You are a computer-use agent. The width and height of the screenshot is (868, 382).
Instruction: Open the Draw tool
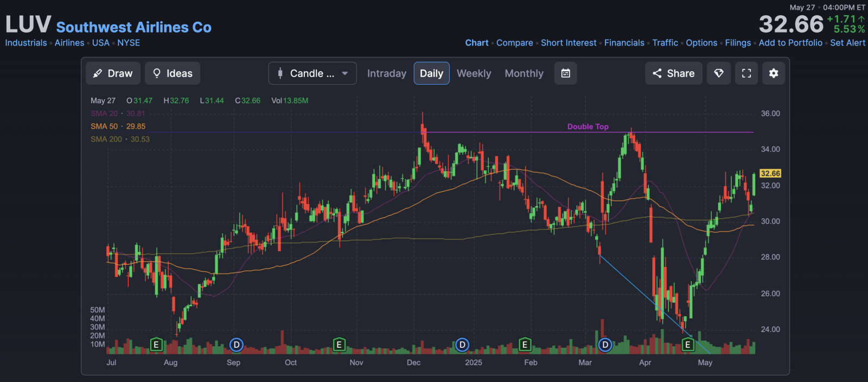pos(113,73)
